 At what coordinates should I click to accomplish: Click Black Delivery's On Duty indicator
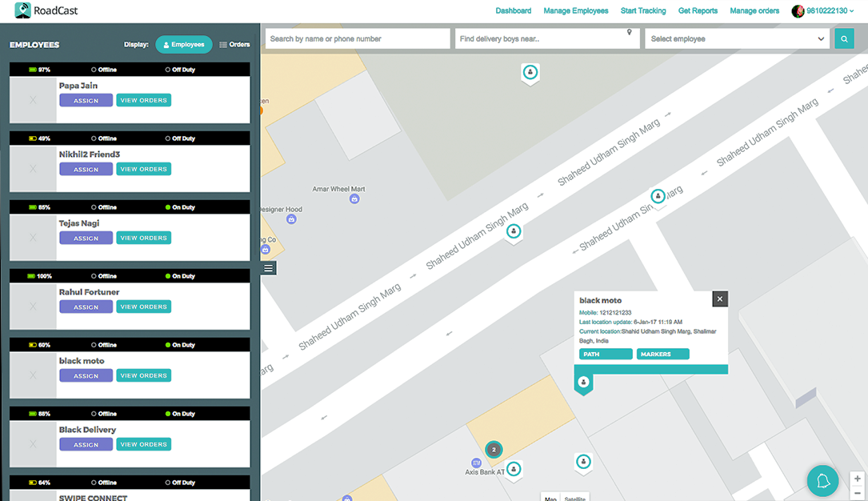click(180, 414)
